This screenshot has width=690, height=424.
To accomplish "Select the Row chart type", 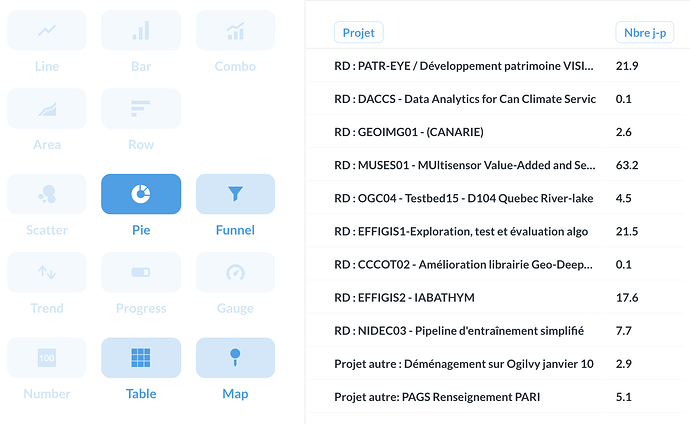I will [x=141, y=109].
